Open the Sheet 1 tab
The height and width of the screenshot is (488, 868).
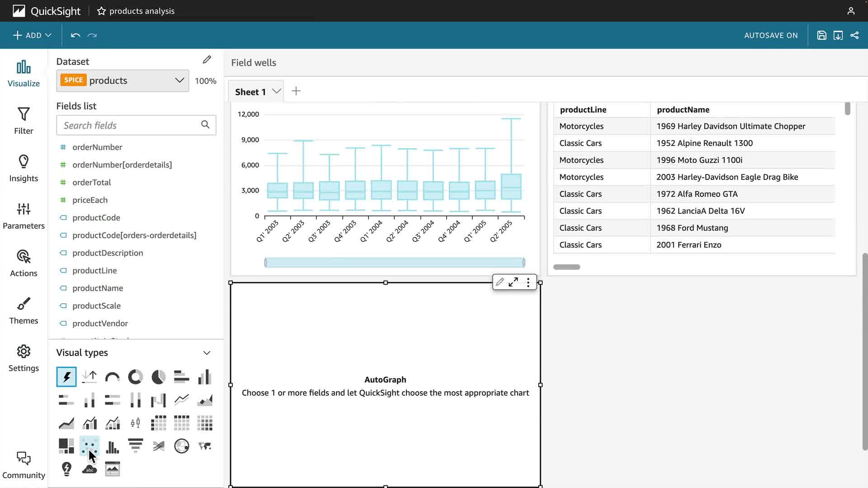pos(250,92)
